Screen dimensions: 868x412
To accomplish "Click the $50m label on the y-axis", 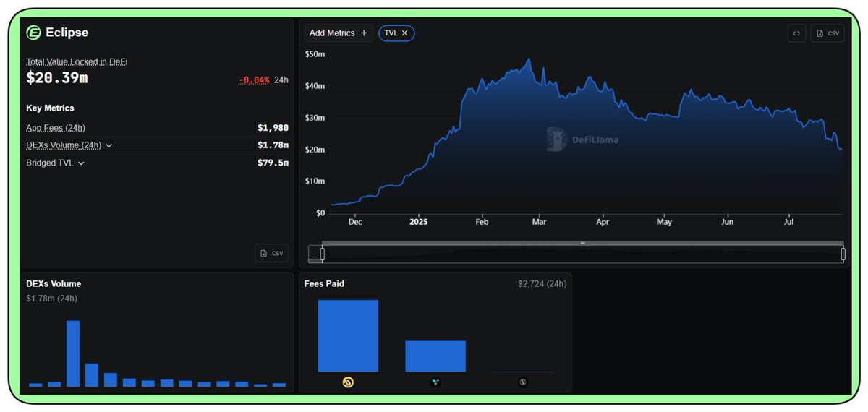I will coord(315,54).
